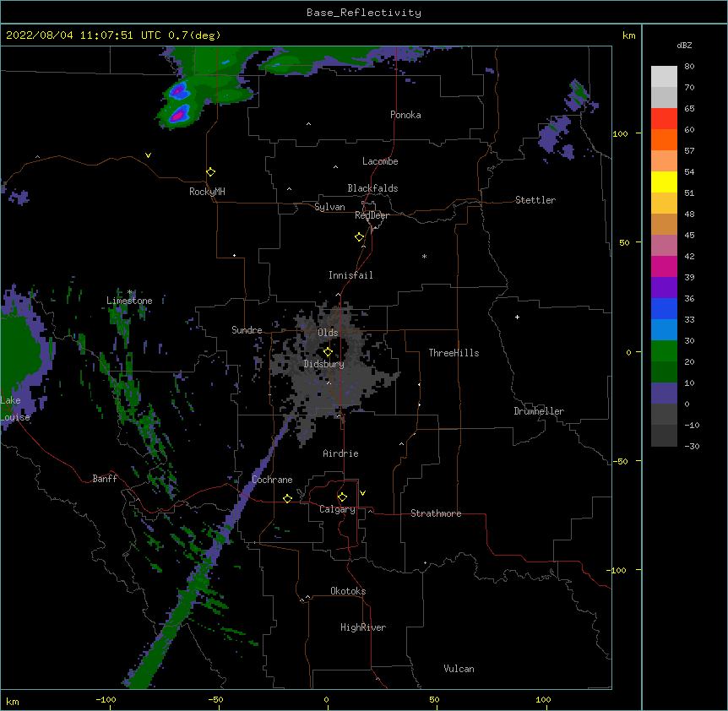Click the Ponoka city label
Viewport: 728px width, 711px height.
(x=405, y=115)
